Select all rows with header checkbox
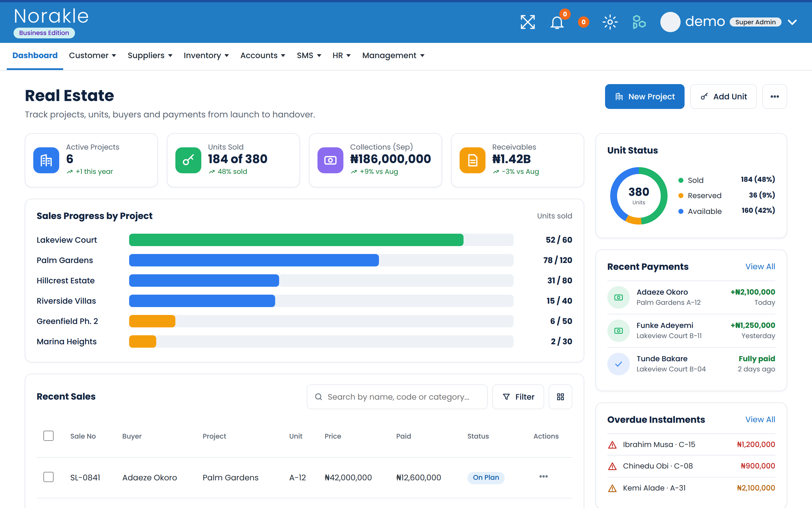The image size is (812, 508). 49,436
